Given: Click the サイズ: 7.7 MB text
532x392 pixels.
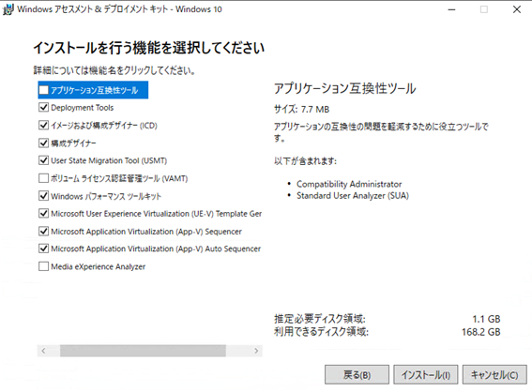Looking at the screenshot, I should [301, 109].
